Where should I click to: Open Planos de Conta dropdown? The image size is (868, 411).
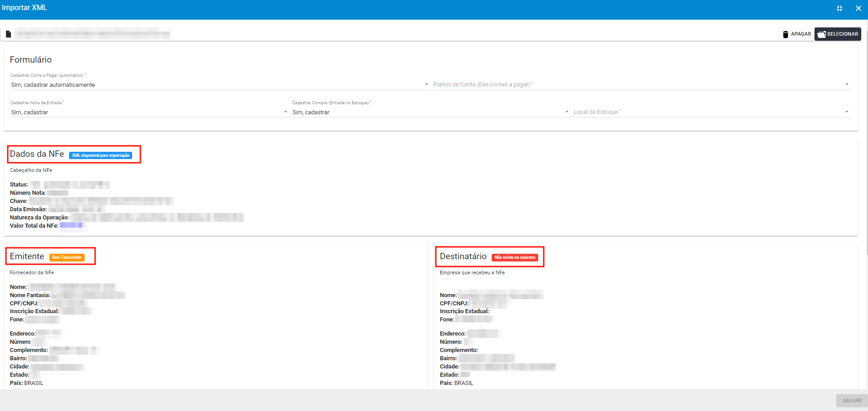(x=642, y=85)
